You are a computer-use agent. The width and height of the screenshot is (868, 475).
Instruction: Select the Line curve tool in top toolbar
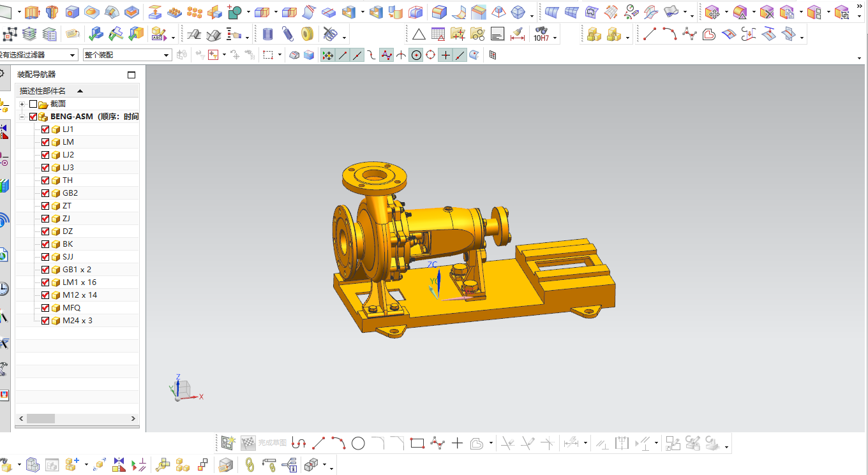tap(649, 34)
